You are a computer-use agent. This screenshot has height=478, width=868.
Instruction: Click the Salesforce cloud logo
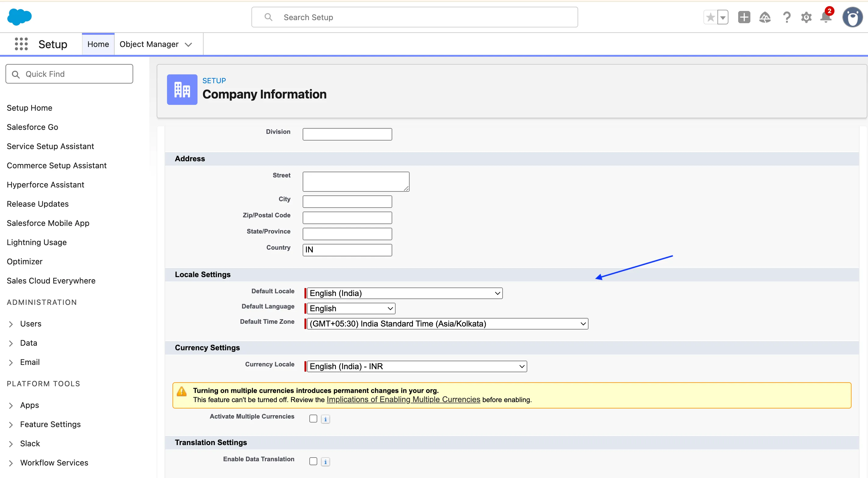(19, 17)
